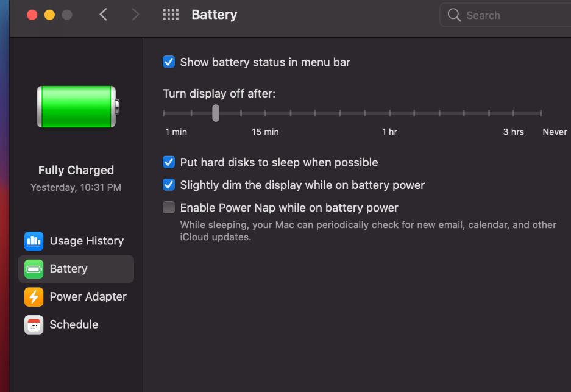Uncheck Show battery status in menu bar
The image size is (571, 392).
(169, 62)
